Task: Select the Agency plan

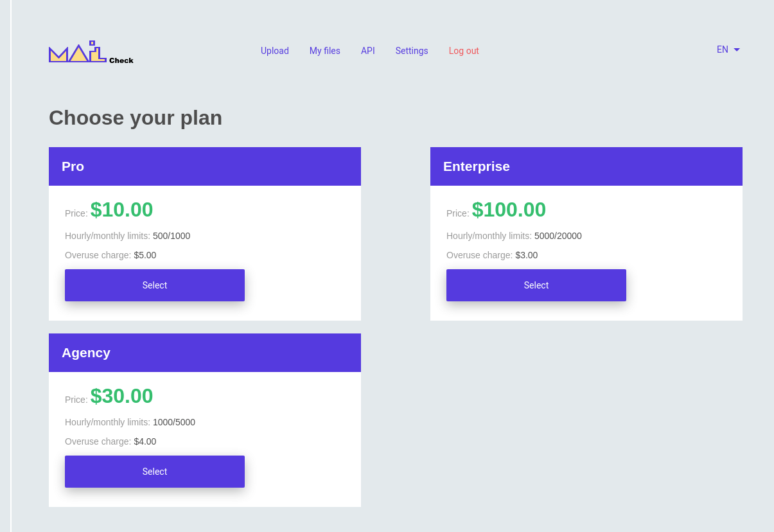Action: pyautogui.click(x=155, y=472)
